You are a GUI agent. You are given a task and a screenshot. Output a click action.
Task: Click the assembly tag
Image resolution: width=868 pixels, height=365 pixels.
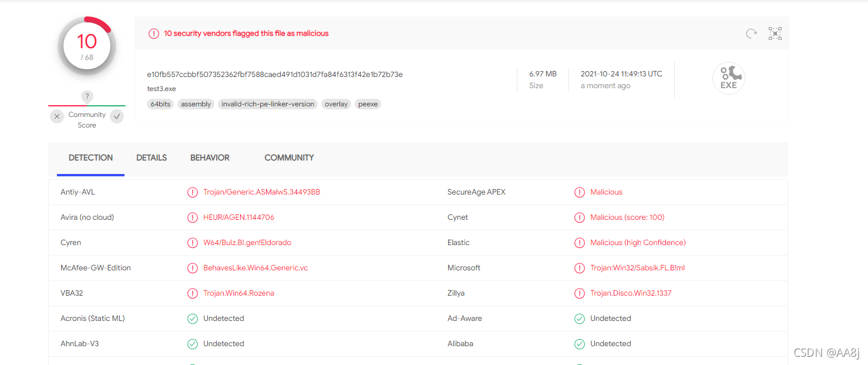(196, 104)
